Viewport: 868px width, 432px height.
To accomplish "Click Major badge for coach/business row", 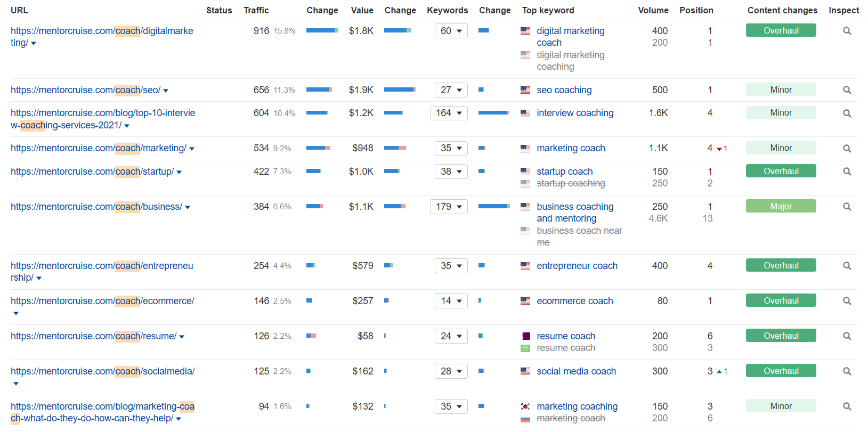I will tap(781, 206).
